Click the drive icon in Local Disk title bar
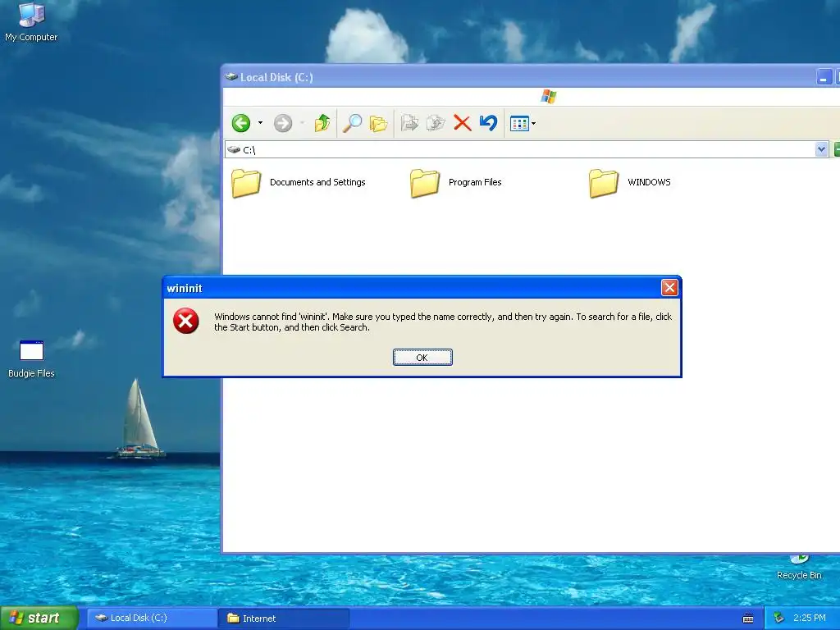840x630 pixels. click(x=231, y=76)
